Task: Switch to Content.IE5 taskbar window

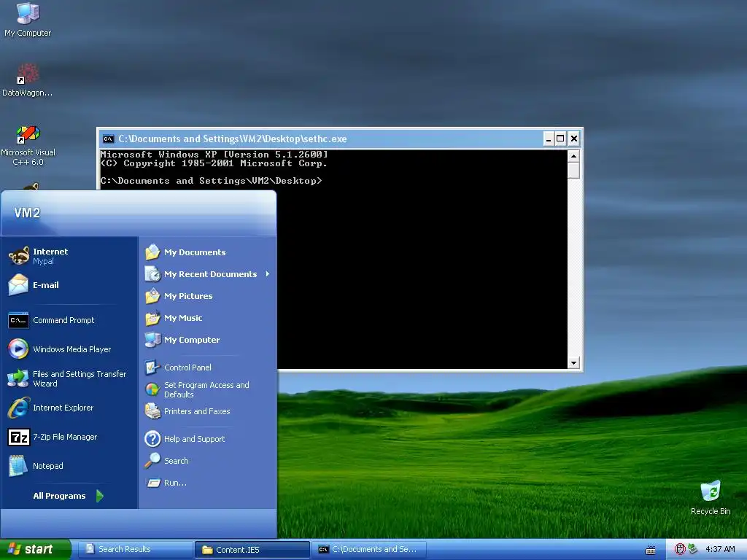Action: (252, 550)
